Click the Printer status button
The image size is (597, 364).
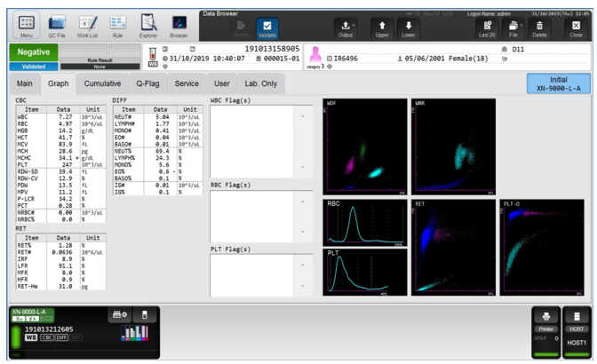point(546,332)
